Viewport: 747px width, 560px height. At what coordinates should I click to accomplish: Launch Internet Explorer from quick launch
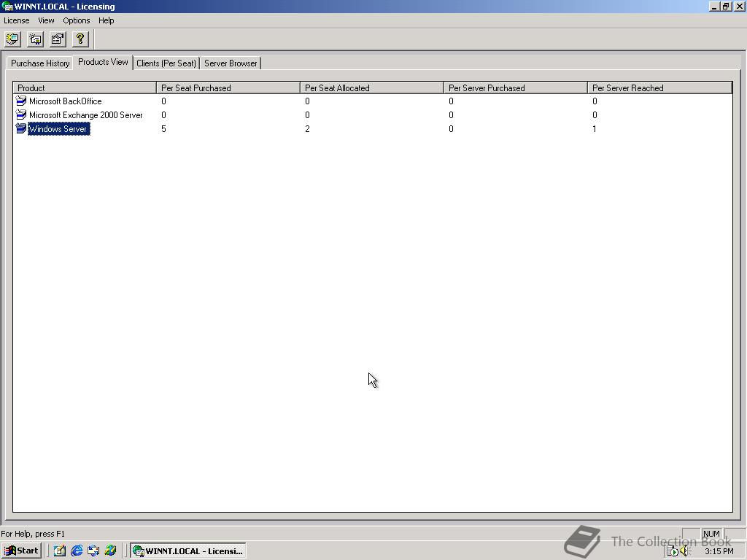(76, 551)
